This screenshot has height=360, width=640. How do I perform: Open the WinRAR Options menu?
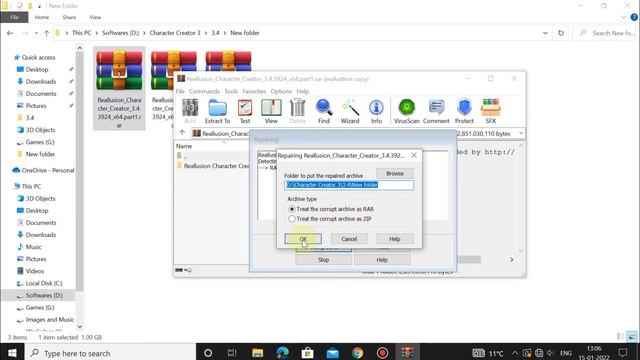[281, 91]
